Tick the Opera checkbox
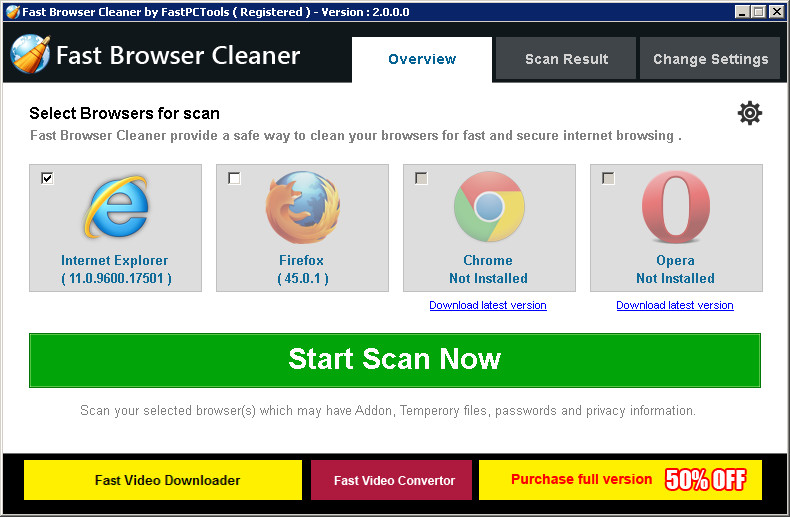Image resolution: width=790 pixels, height=517 pixels. coord(608,178)
